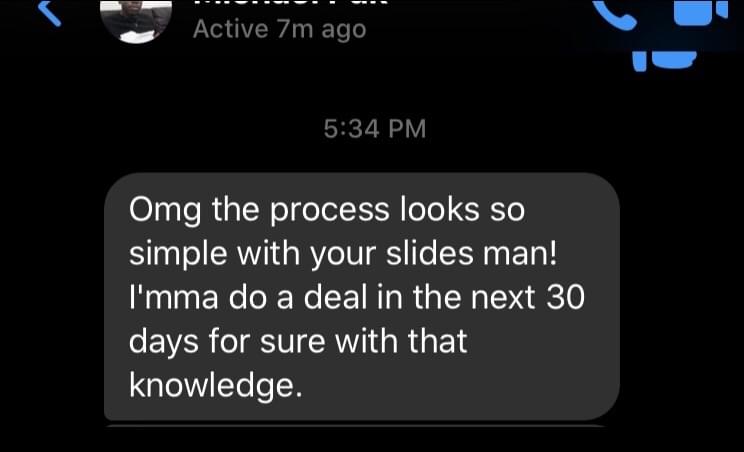Image resolution: width=744 pixels, height=452 pixels.
Task: Tap the blue back arrow
Action: [50, 13]
